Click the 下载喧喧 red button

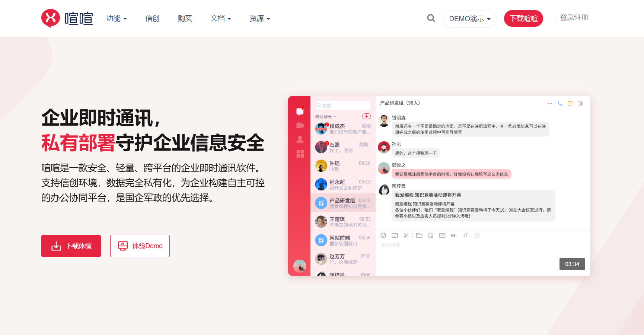523,19
